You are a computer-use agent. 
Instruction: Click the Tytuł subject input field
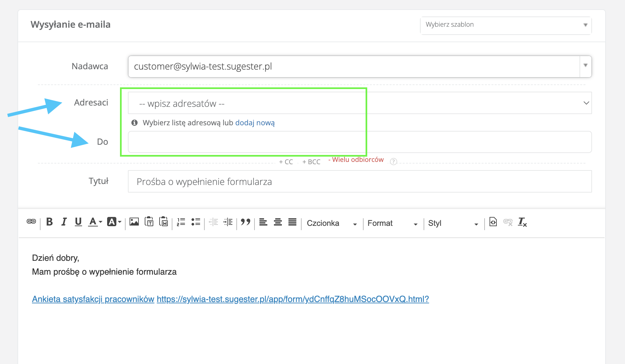pos(360,182)
